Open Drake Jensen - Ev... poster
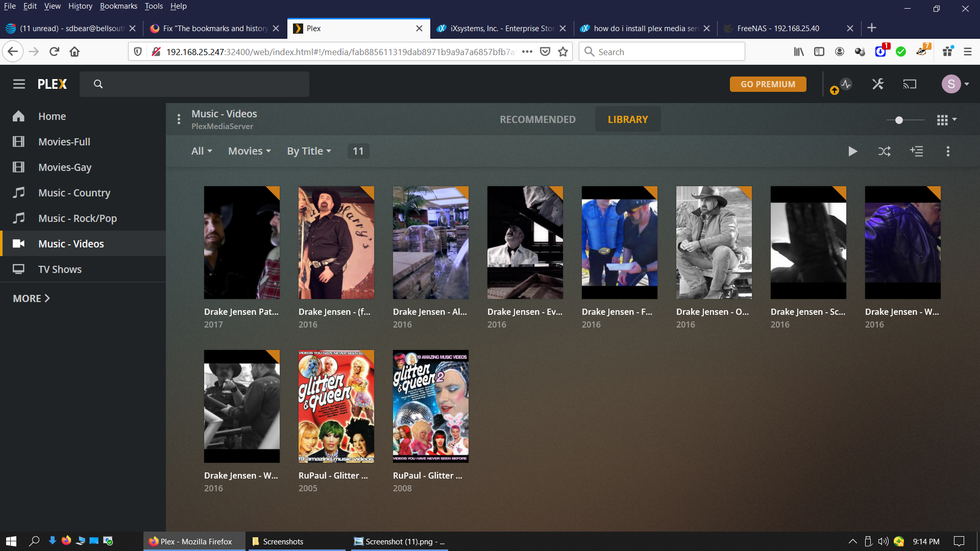 pos(525,242)
